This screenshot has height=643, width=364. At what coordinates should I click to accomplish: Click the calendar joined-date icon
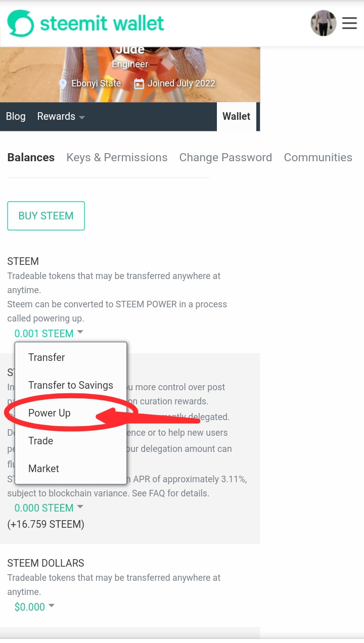click(x=139, y=84)
